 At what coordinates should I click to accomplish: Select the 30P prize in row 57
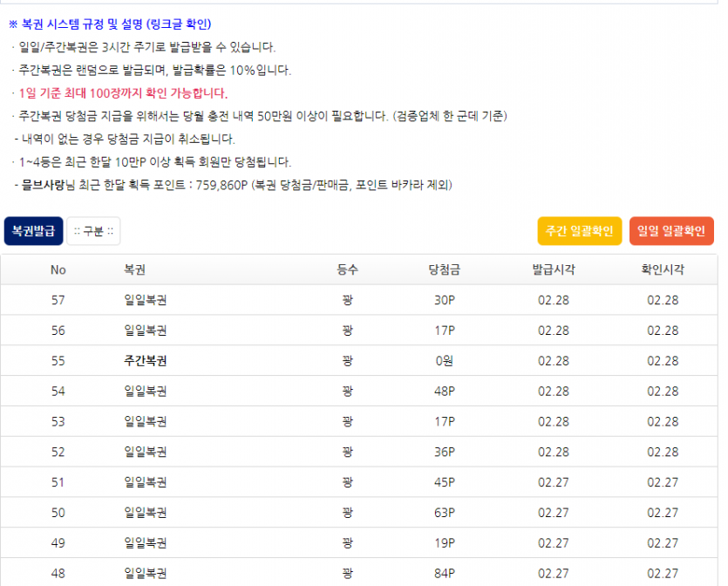(445, 300)
